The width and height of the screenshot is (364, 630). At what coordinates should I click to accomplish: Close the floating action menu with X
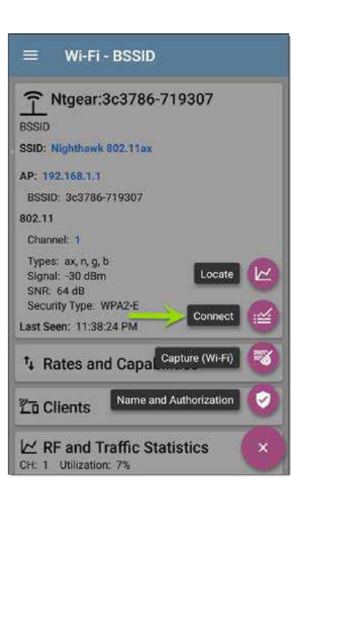[x=263, y=448]
